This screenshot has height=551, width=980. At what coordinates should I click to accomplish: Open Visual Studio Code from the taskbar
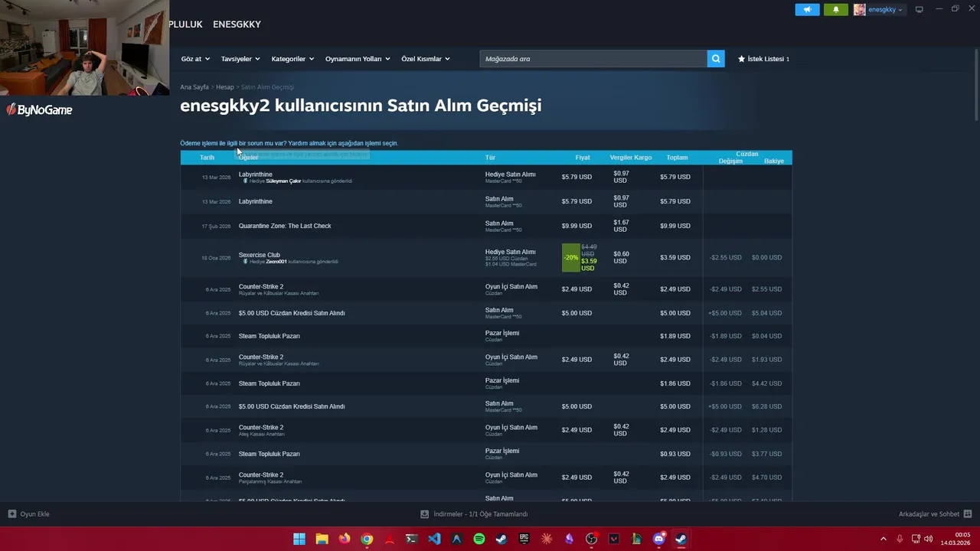(x=434, y=539)
